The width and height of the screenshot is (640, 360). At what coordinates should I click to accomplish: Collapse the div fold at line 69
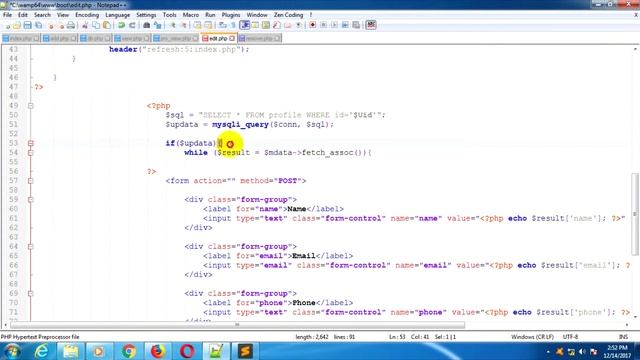point(31,293)
